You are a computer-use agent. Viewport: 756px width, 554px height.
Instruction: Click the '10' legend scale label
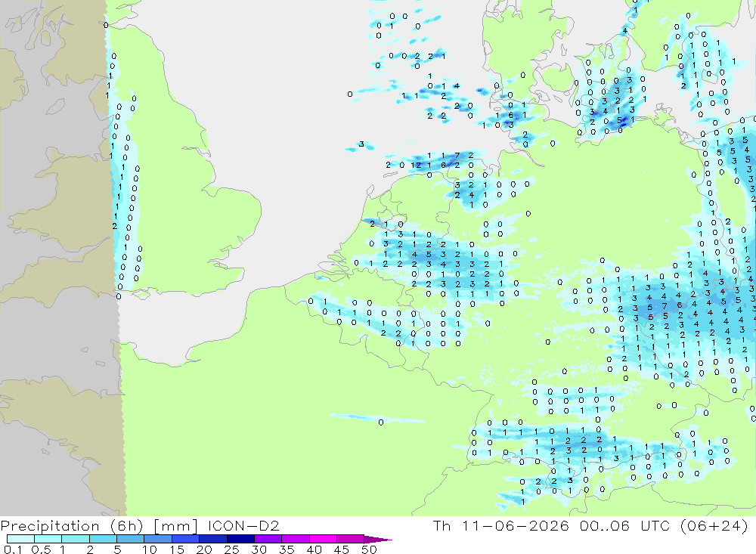point(150,549)
